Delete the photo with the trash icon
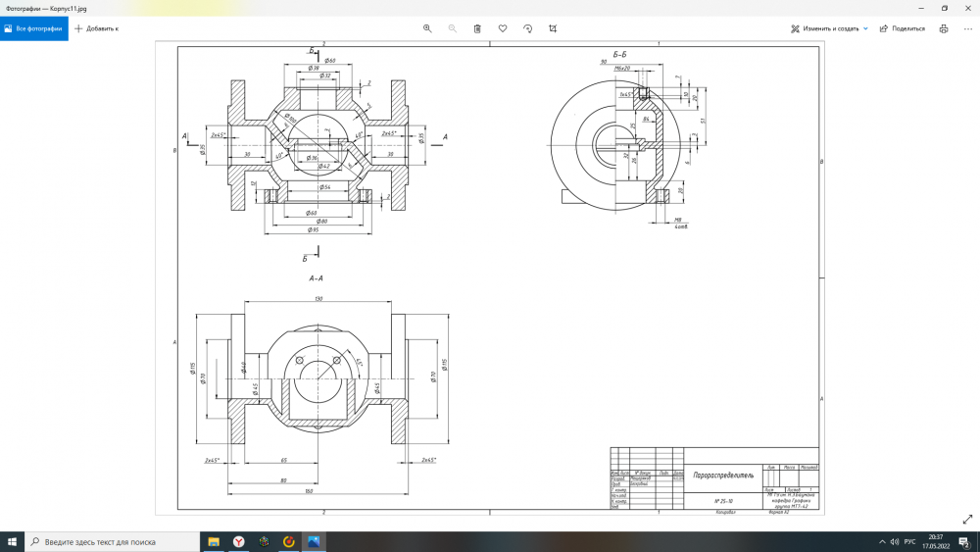 coord(477,28)
